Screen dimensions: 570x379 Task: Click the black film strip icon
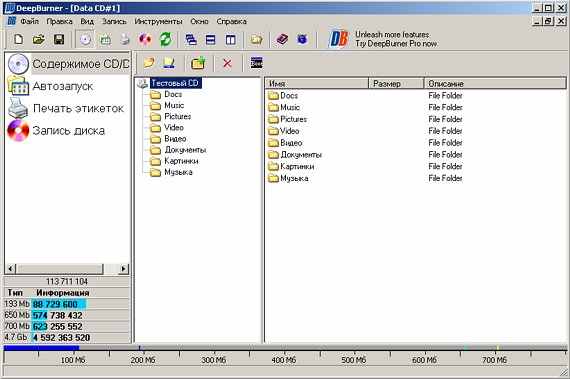pyautogui.click(x=257, y=63)
